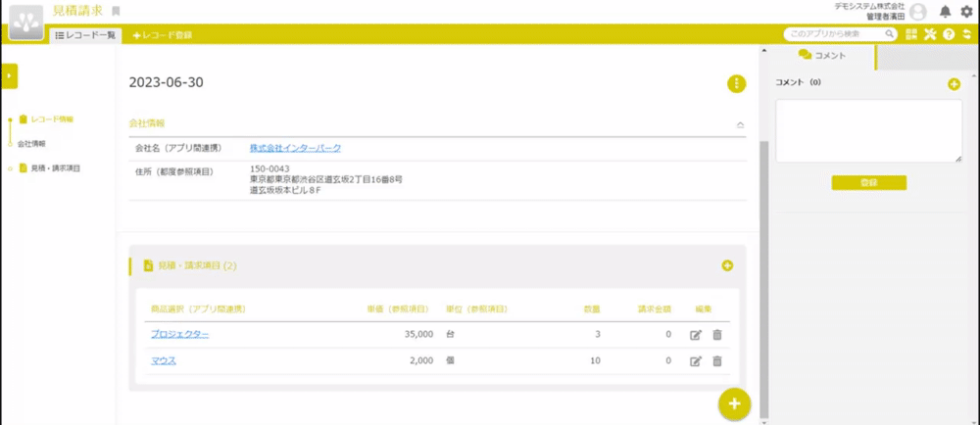Click the comment text area
980x425 pixels.
[x=868, y=131]
